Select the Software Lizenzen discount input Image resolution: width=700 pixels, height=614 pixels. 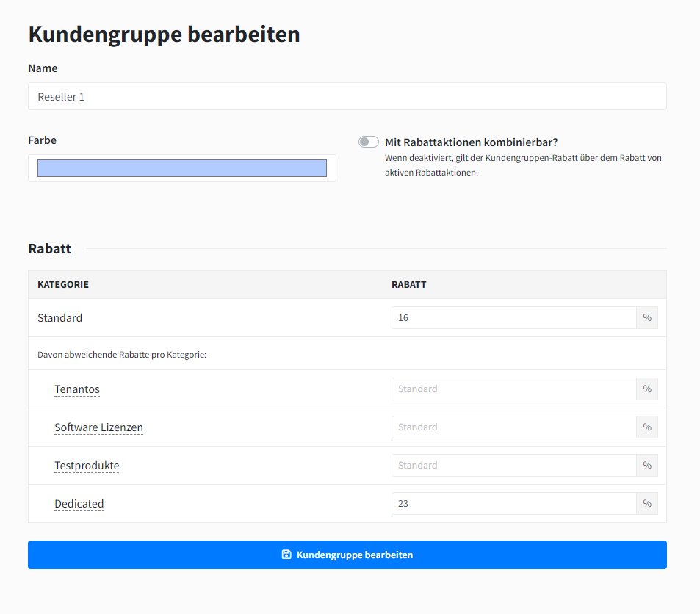tap(513, 427)
